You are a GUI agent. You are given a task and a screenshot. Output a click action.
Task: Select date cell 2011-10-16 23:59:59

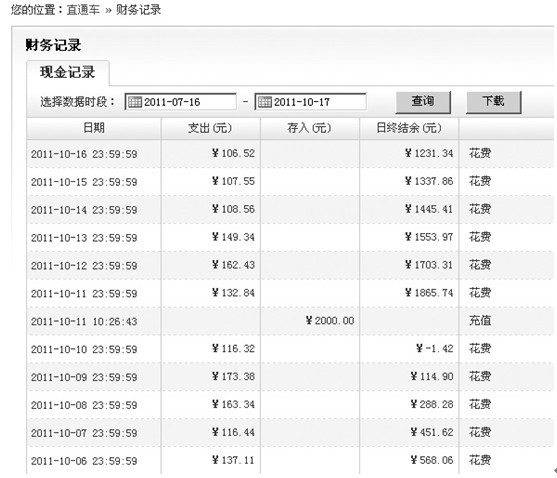[84, 154]
